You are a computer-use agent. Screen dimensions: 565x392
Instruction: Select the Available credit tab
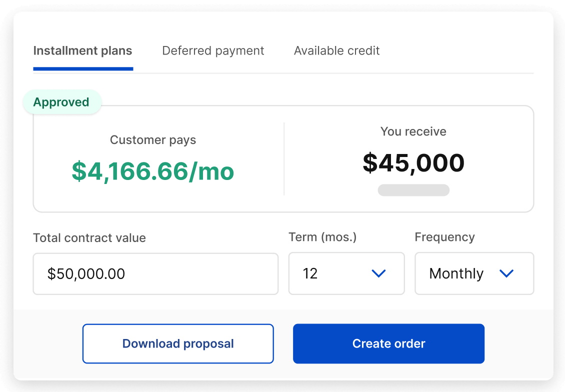click(336, 51)
